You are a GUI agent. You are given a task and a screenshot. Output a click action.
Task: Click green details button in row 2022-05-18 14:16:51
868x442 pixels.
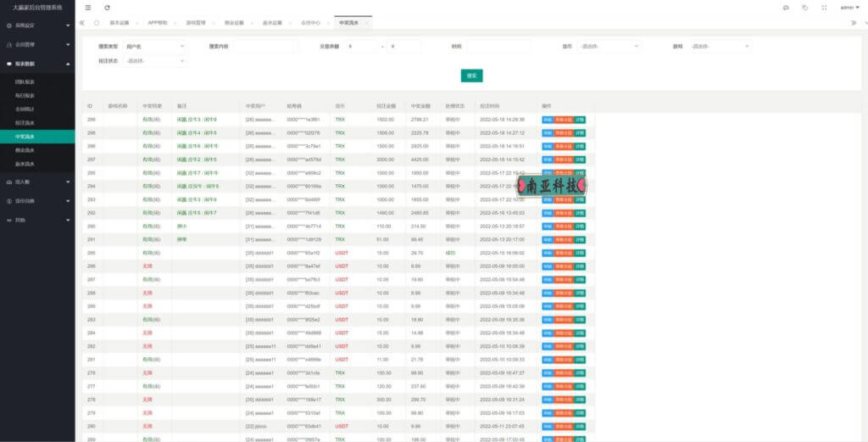coord(580,146)
